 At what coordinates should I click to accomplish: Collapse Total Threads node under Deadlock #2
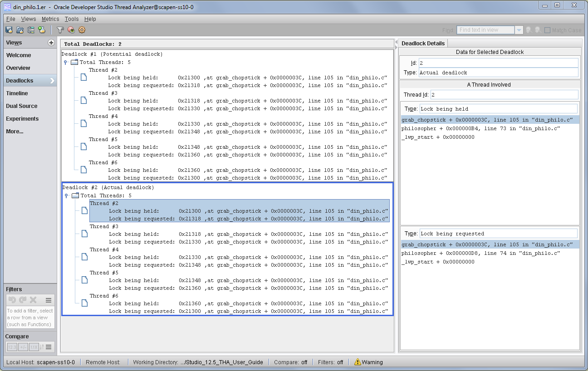(67, 195)
